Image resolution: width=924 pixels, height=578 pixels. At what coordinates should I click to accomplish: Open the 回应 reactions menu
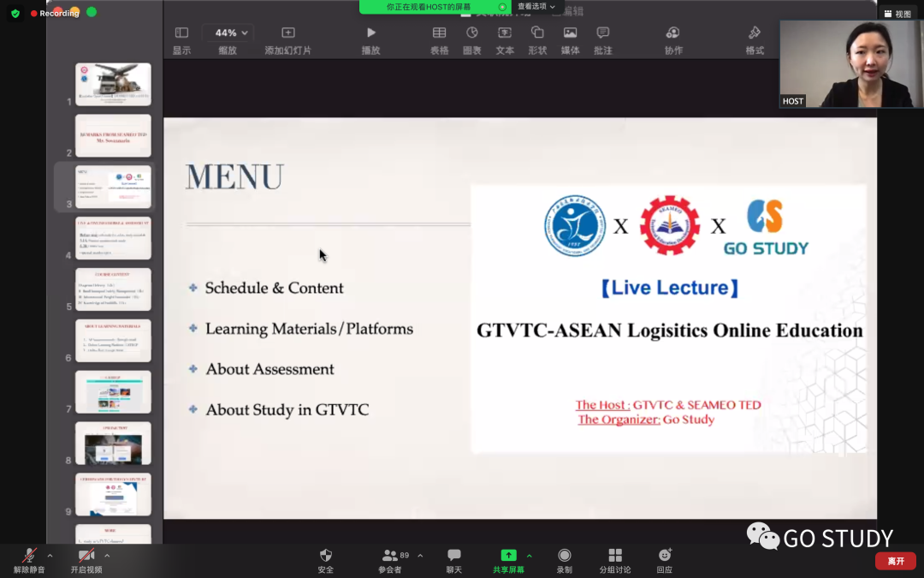[665, 560]
